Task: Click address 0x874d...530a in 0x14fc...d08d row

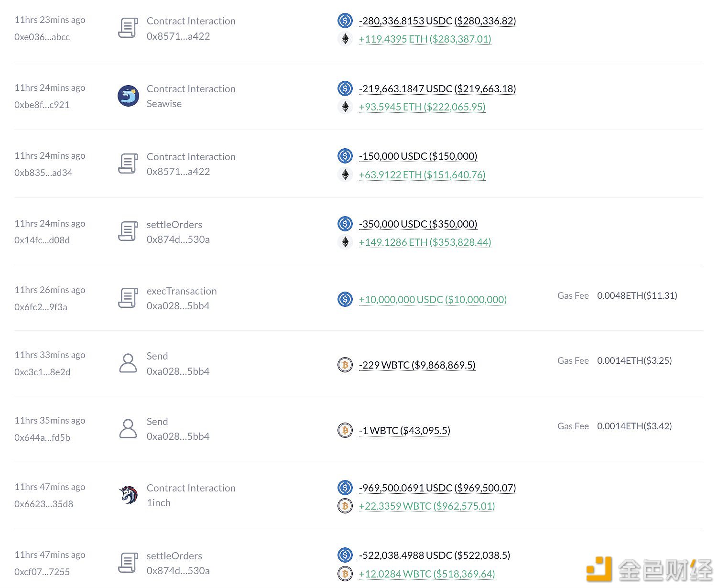Action: (178, 240)
